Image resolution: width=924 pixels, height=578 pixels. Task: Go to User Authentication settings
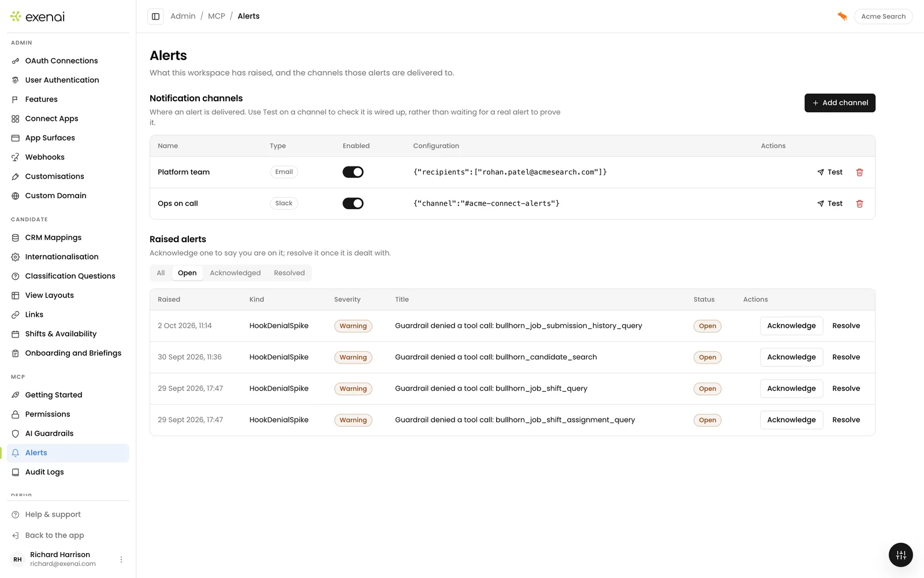pyautogui.click(x=68, y=80)
